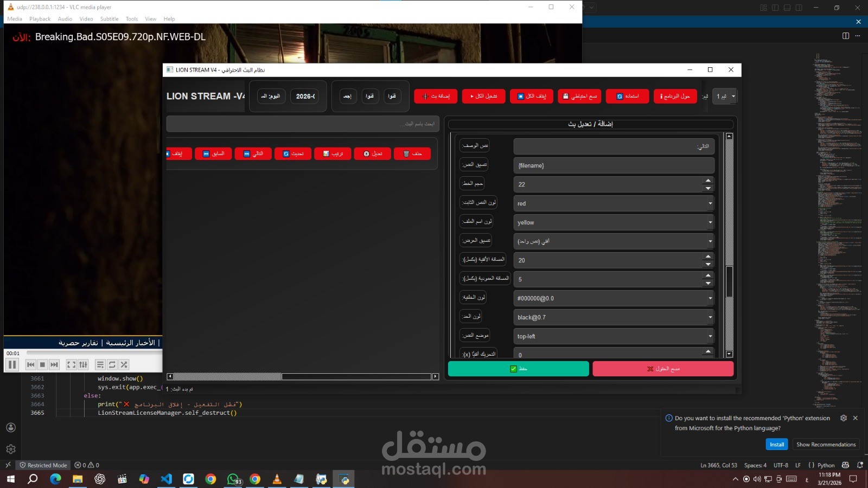Open VLC Video menu
This screenshot has width=868, height=488.
point(86,19)
